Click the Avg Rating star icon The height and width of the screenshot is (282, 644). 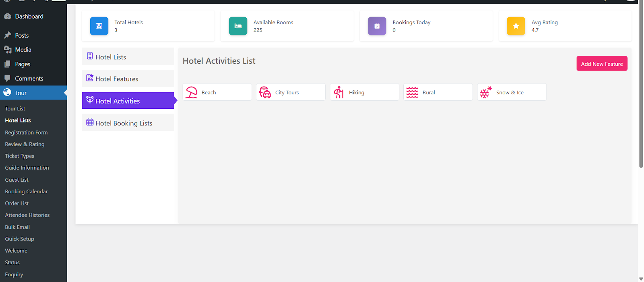[516, 26]
